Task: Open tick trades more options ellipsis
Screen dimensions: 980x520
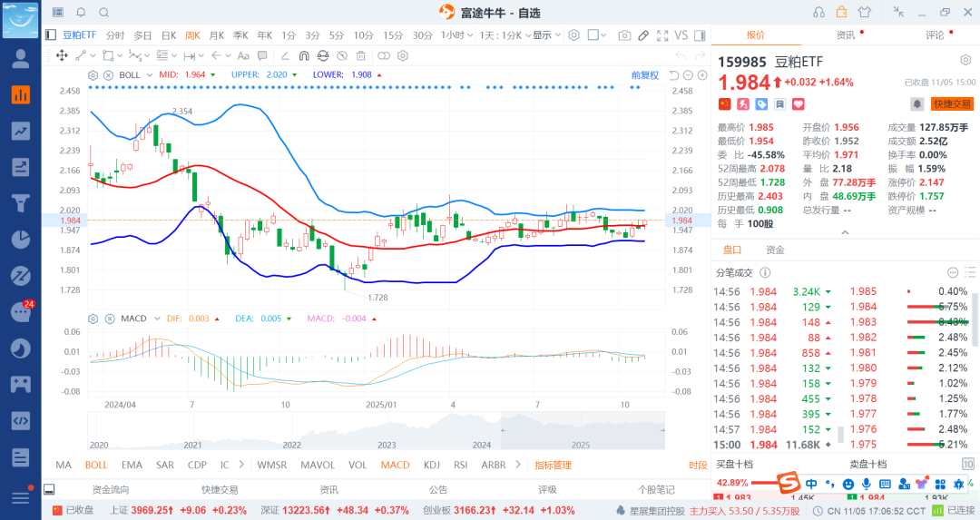Action: coord(953,272)
